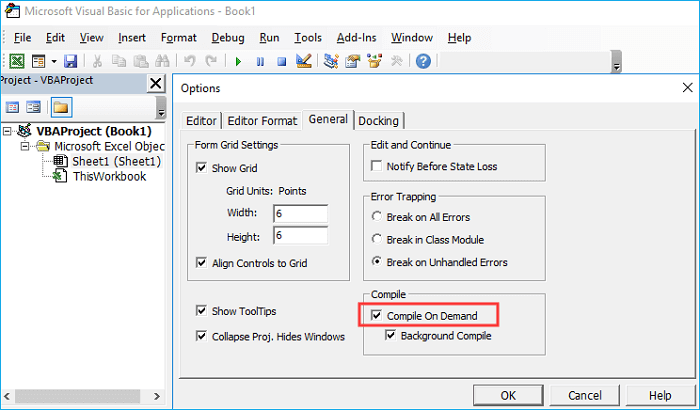
Task: Click the Copy toolbar icon
Action: coord(119,61)
